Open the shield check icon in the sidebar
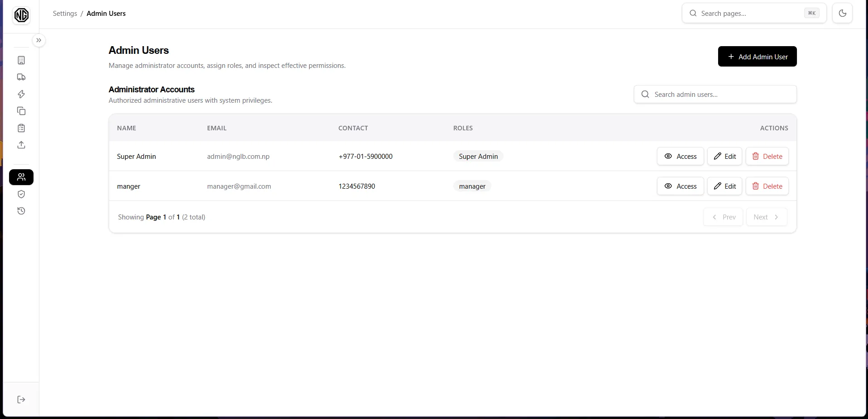Screen dimensions: 868x419 point(21,194)
